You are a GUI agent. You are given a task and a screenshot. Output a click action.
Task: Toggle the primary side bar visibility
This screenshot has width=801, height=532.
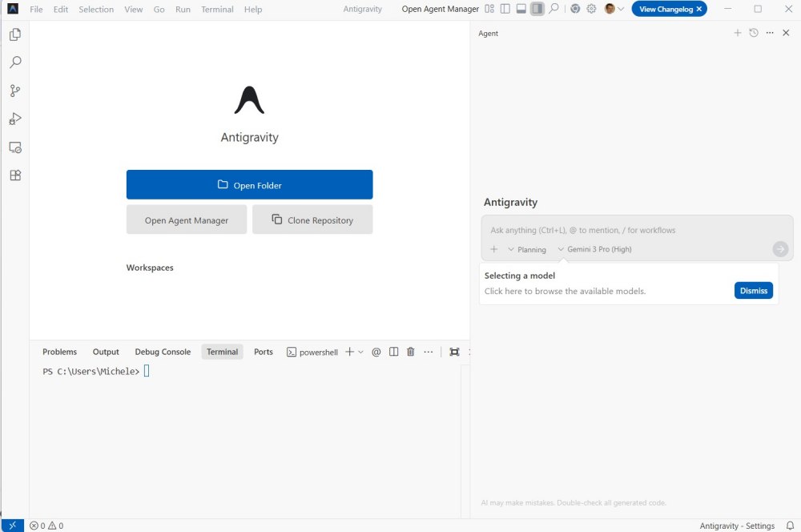tap(504, 9)
